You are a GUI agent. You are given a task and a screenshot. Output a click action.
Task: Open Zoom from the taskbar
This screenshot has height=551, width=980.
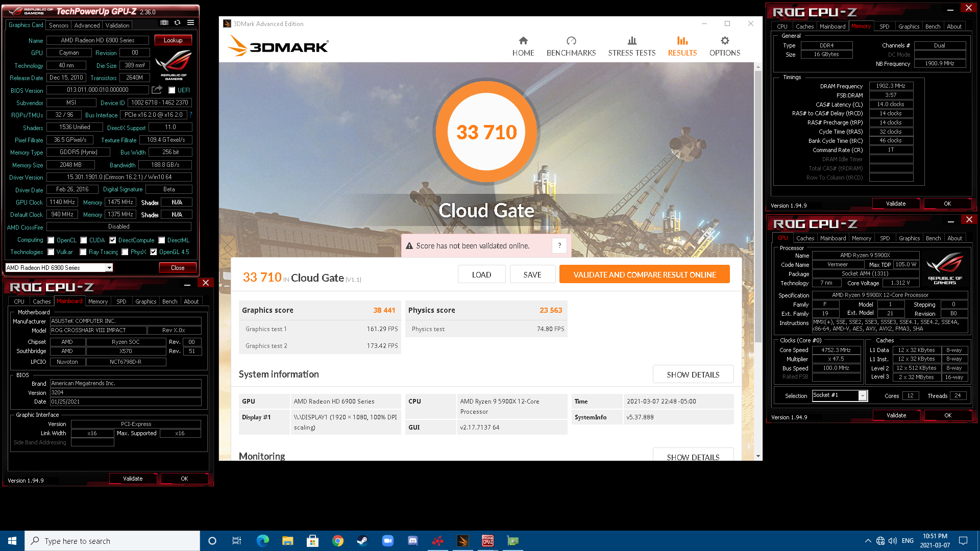pos(387,541)
